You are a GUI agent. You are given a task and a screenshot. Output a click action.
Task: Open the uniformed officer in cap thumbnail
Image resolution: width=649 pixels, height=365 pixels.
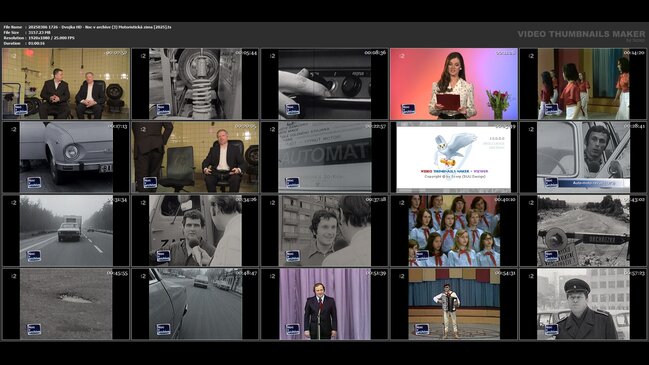click(x=583, y=304)
